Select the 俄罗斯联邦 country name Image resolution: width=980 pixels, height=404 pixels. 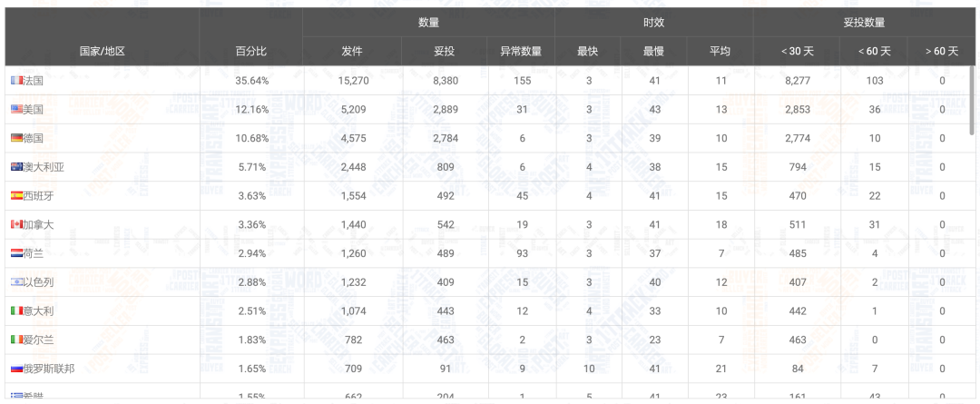(49, 369)
